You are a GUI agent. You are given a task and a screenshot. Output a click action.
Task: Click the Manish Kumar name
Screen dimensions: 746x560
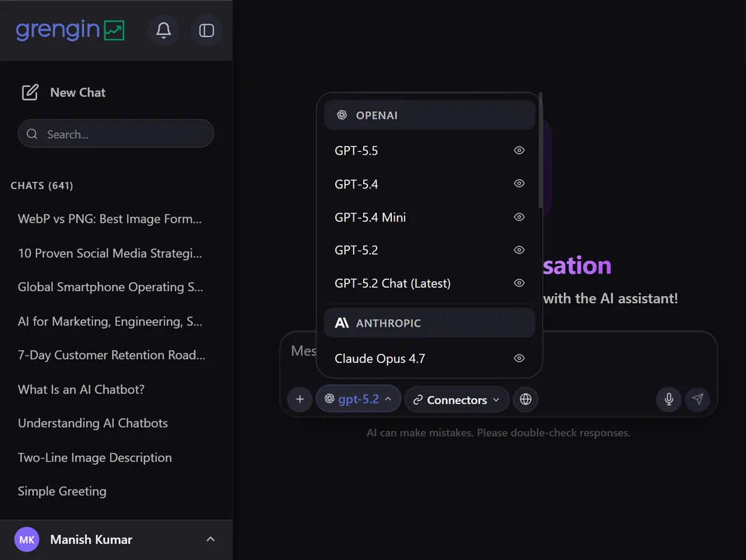pos(92,540)
